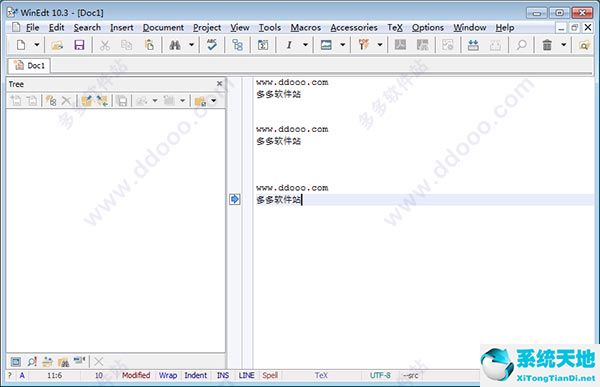Image resolution: width=600 pixels, height=387 pixels.
Task: Toggle Spell checking in status bar
Action: [270, 375]
